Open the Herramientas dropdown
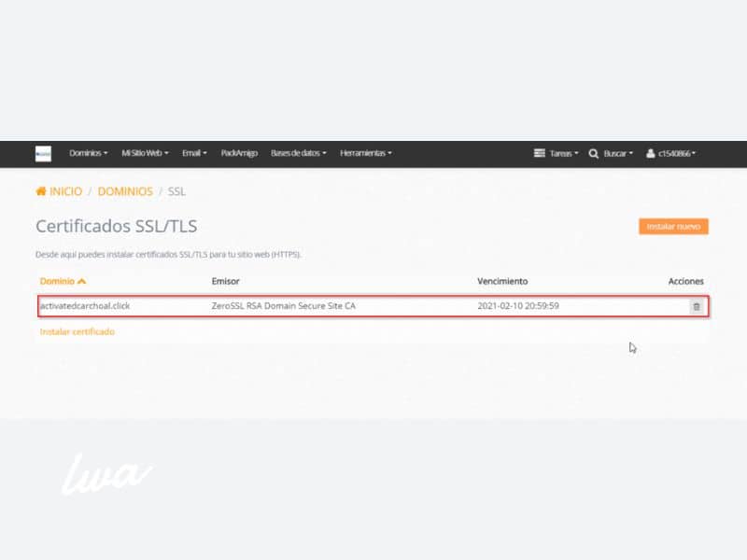The image size is (747, 560). click(365, 153)
